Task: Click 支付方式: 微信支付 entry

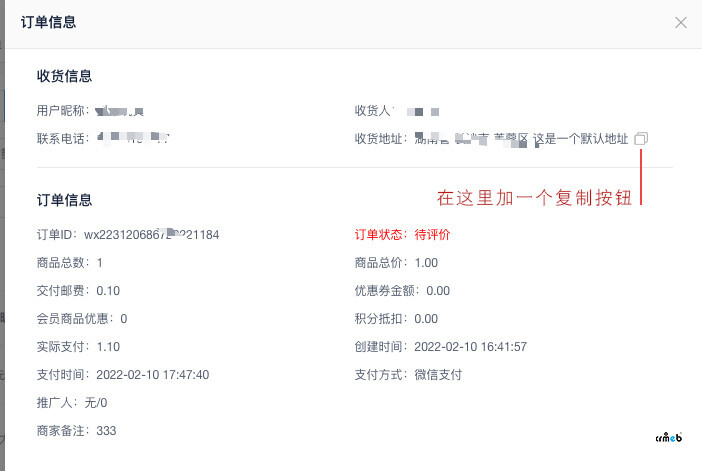Action: (x=408, y=375)
